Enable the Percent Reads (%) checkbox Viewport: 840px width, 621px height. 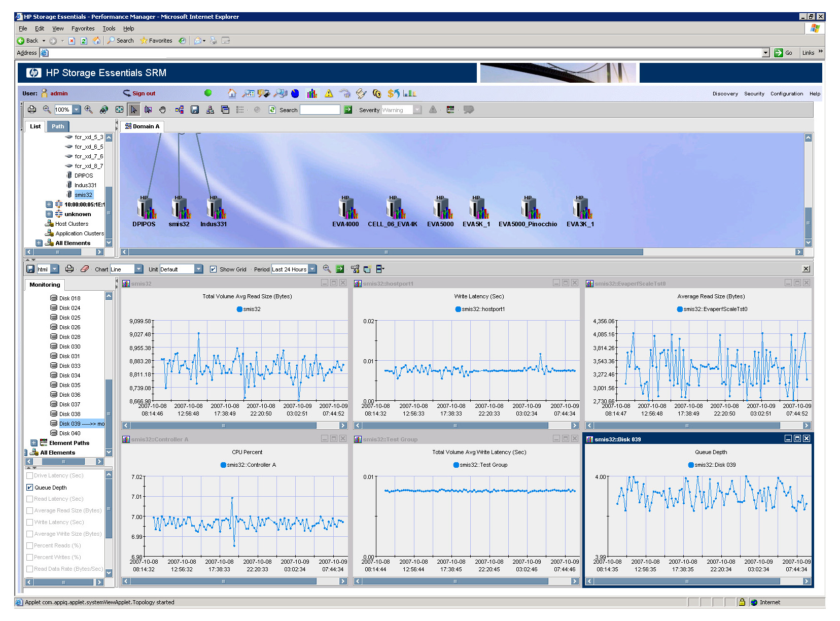tap(29, 545)
